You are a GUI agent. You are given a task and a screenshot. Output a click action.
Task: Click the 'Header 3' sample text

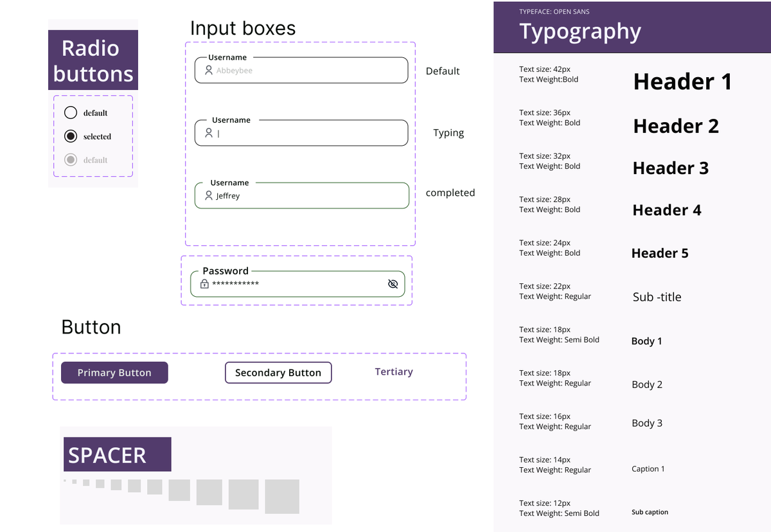point(671,168)
